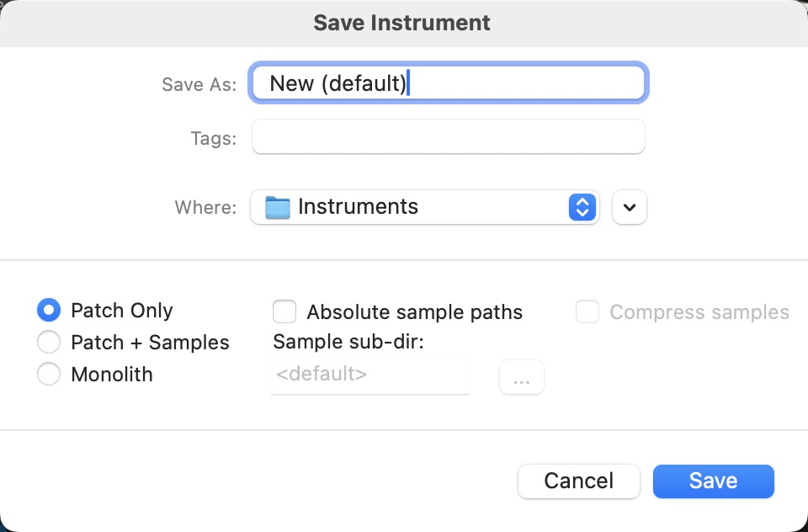
Task: Cancel the Save Instrument dialog
Action: 578,481
